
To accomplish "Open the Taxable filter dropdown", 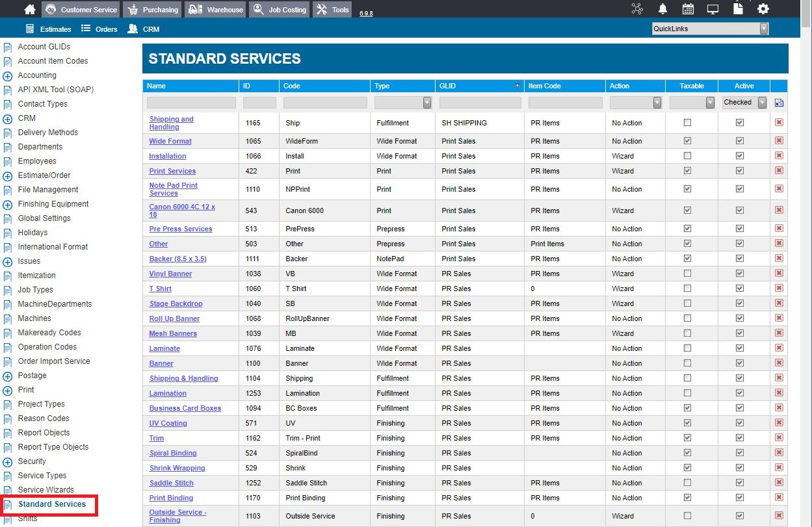I will click(692, 102).
